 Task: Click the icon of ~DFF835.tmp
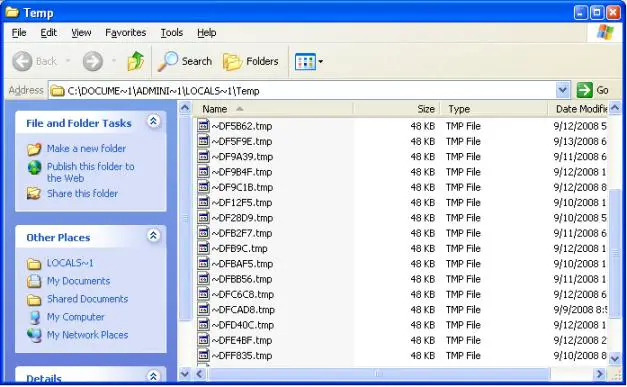pos(204,355)
